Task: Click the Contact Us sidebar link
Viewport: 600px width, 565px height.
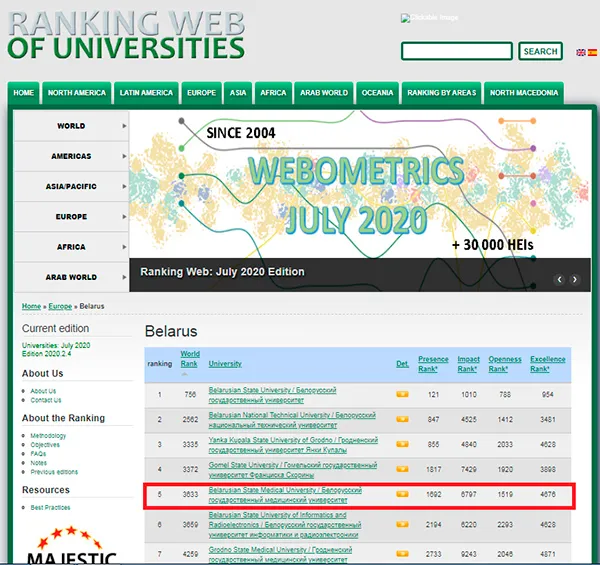Action: tap(46, 400)
